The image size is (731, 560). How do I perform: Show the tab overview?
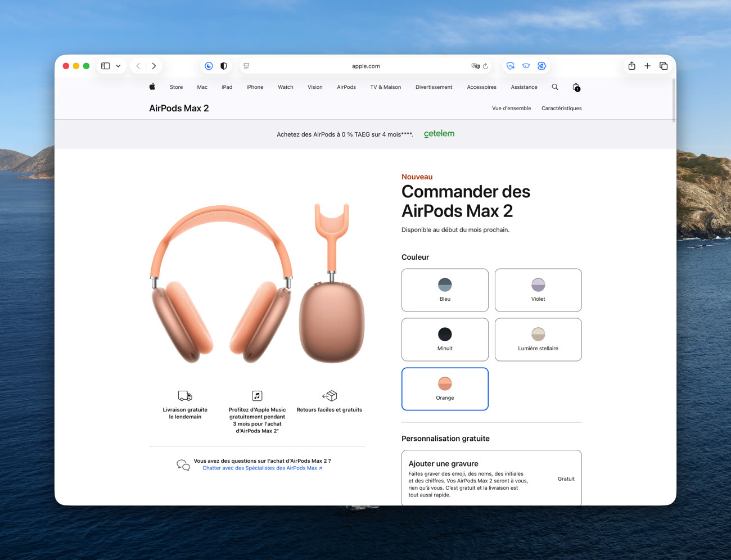tap(664, 66)
